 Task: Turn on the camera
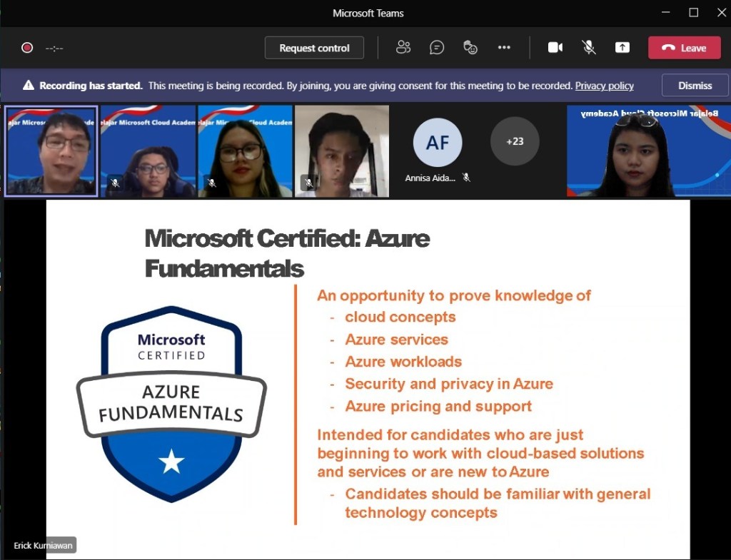coord(555,48)
